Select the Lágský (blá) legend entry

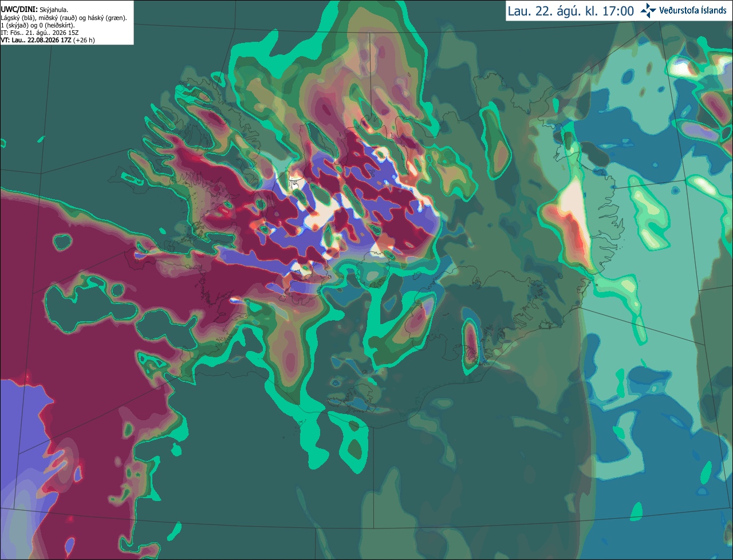(x=18, y=18)
